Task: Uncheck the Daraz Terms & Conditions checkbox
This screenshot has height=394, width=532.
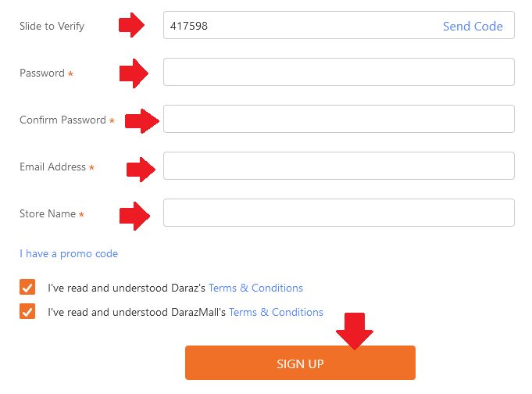Action: pos(27,288)
